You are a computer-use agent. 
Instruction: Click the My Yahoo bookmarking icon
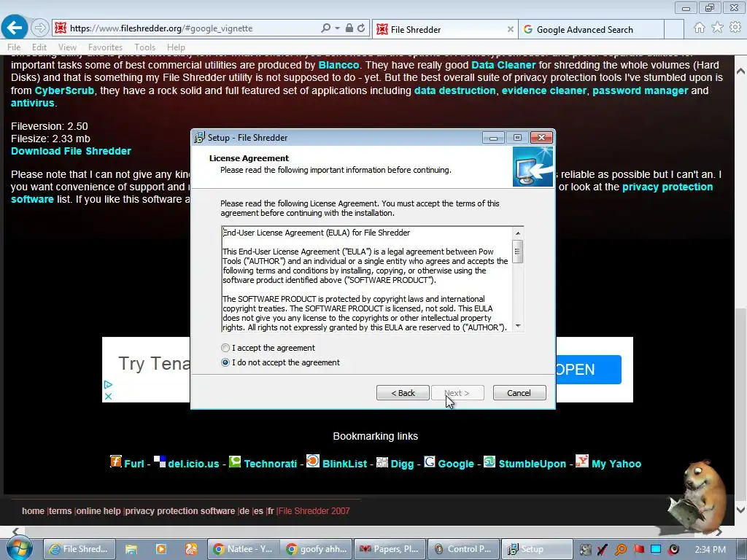pos(582,462)
